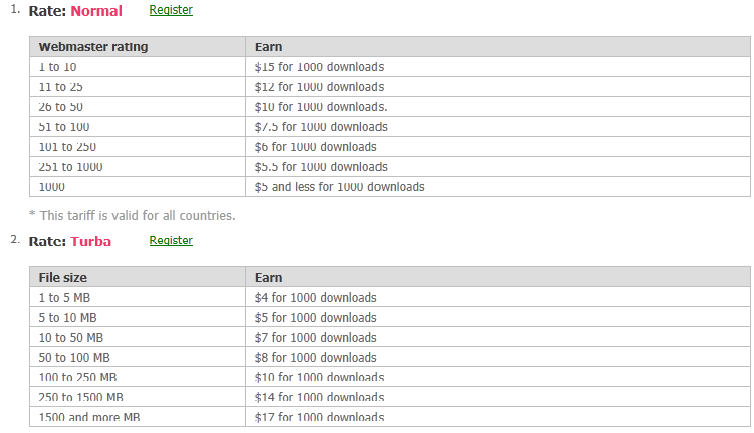Select the "50 to 100 MB" file size cell
This screenshot has height=433, width=754.
(x=74, y=358)
